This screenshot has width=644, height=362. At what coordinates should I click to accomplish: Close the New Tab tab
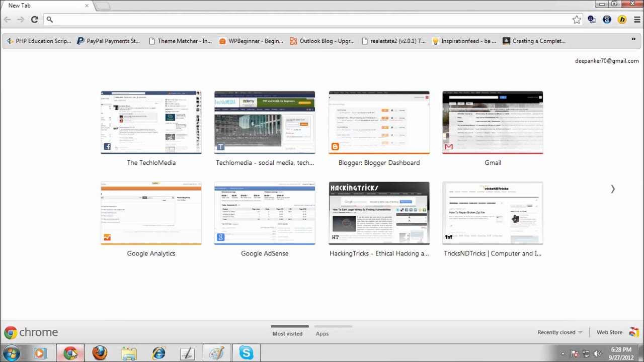click(87, 6)
